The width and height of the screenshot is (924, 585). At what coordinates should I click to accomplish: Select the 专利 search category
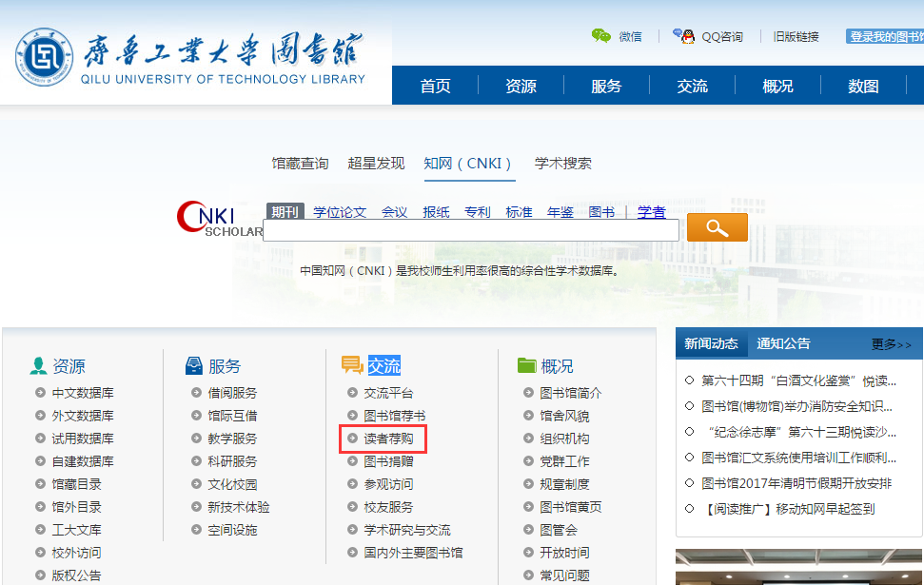click(x=477, y=212)
